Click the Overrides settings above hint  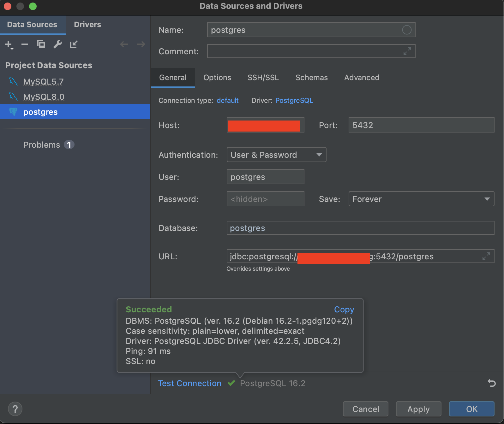click(258, 269)
